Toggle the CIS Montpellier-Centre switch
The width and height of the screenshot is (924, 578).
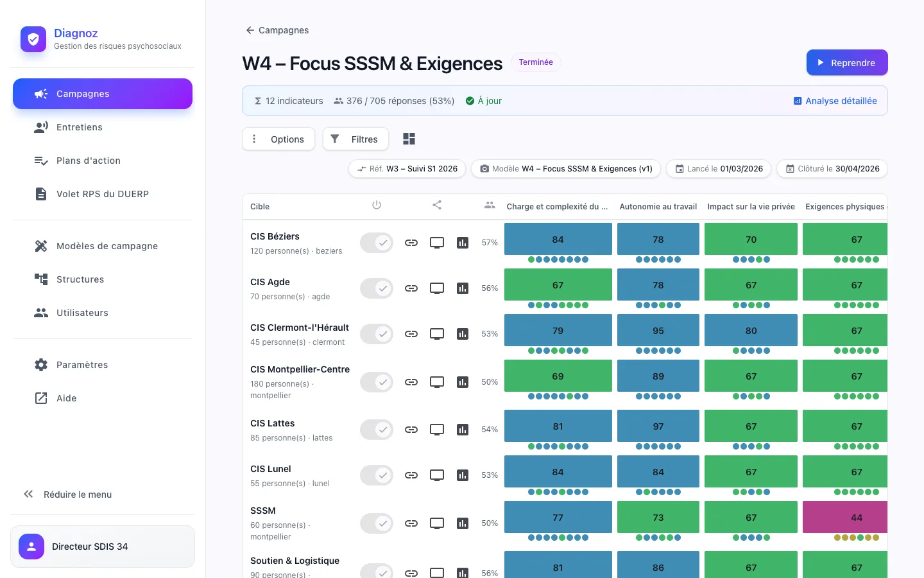pos(377,382)
